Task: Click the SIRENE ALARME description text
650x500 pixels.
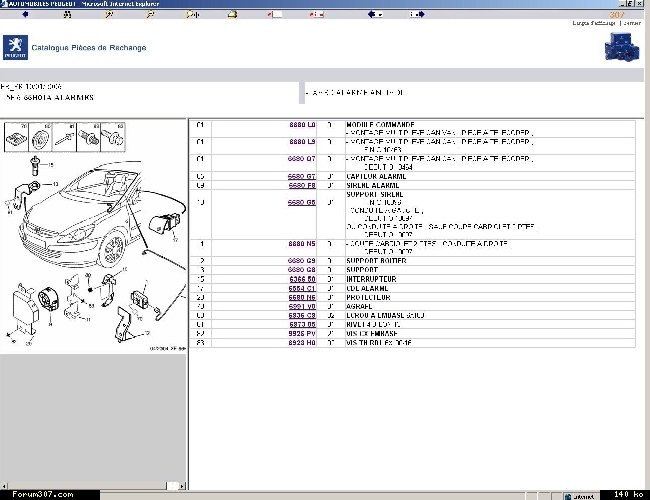Action: coord(373,185)
